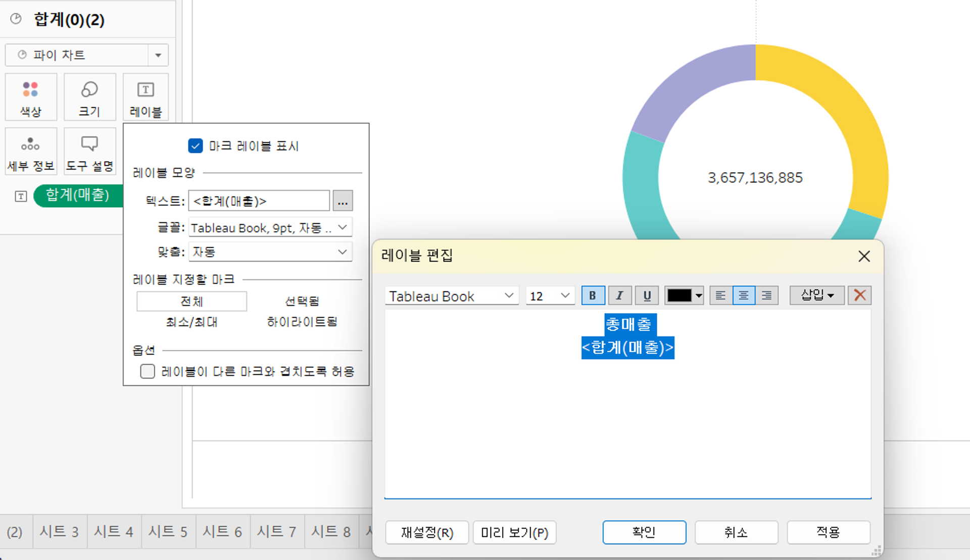
Task: Click the pie icon beside 합계(0)(2)
Action: [x=16, y=19]
